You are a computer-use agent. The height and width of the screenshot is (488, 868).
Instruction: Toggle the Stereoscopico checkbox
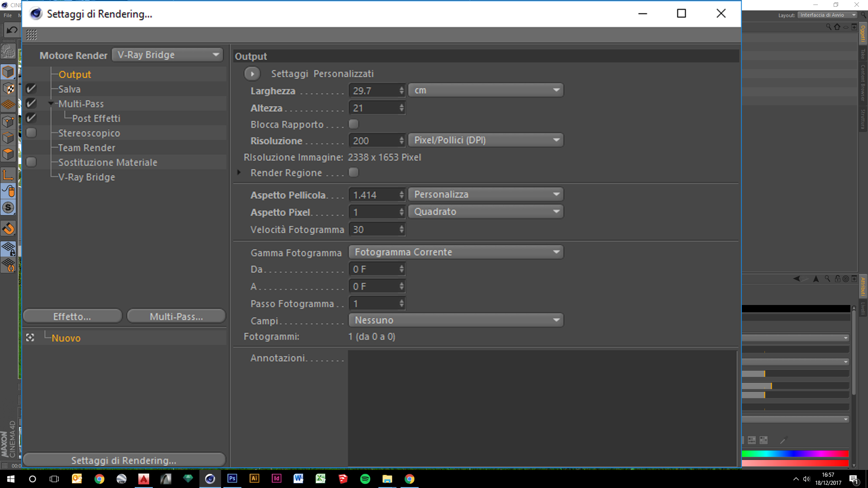[x=31, y=133]
